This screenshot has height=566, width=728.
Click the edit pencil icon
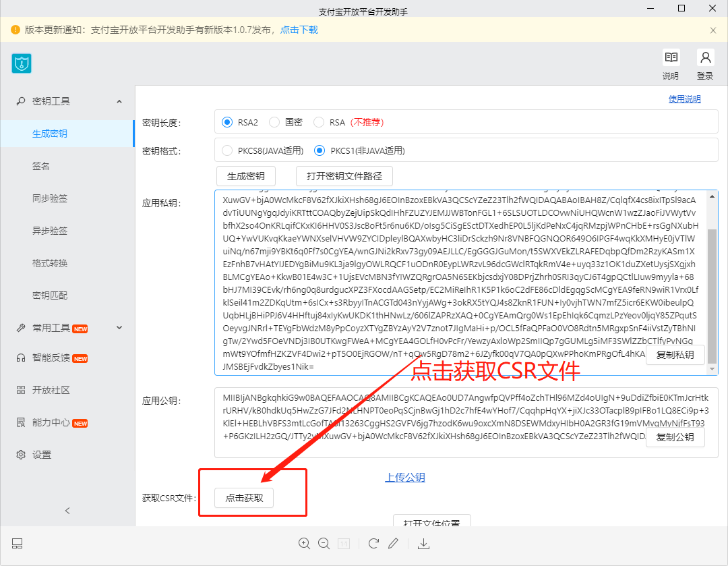[393, 543]
